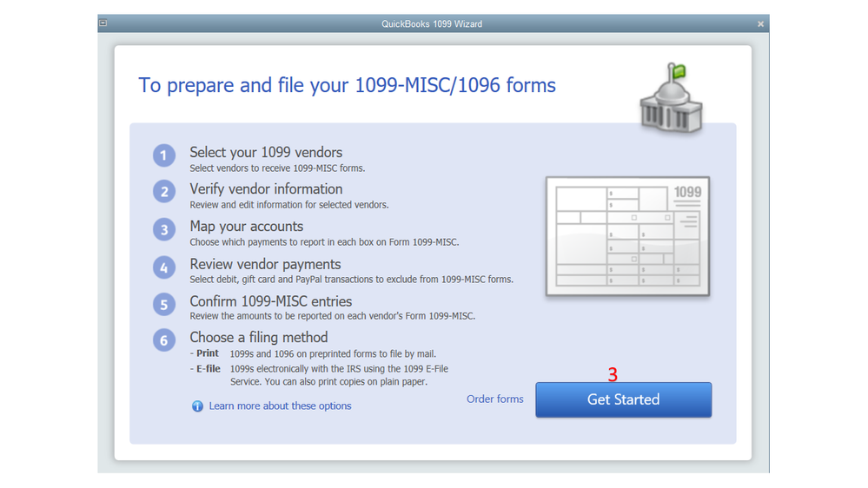
Task: Click the 'Choose which payments to report' description
Action: [x=324, y=242]
